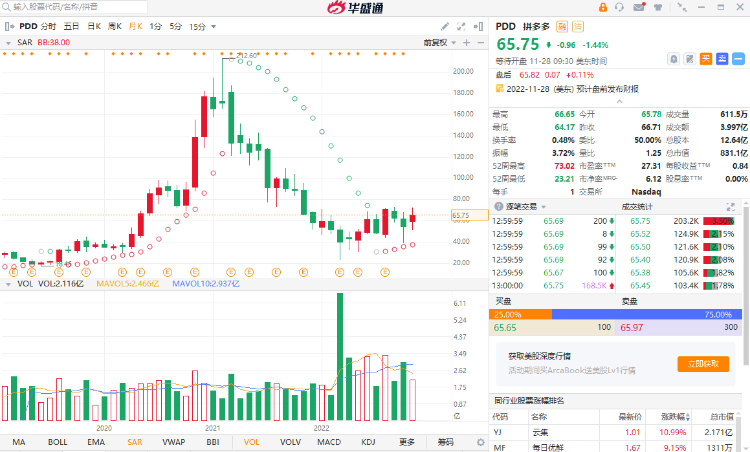Open the 成交统计 trade statistics tab
This screenshot has width=750, height=452.
tap(637, 207)
